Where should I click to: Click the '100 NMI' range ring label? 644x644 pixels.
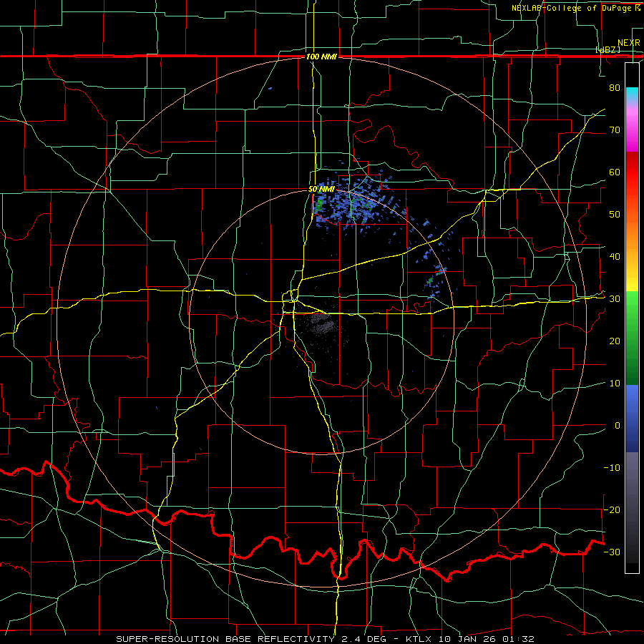(x=321, y=57)
